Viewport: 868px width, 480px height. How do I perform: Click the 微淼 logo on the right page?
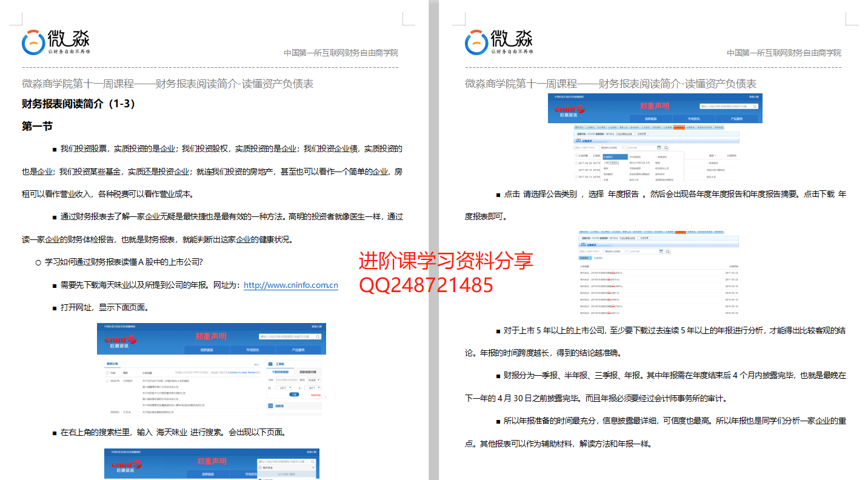498,41
